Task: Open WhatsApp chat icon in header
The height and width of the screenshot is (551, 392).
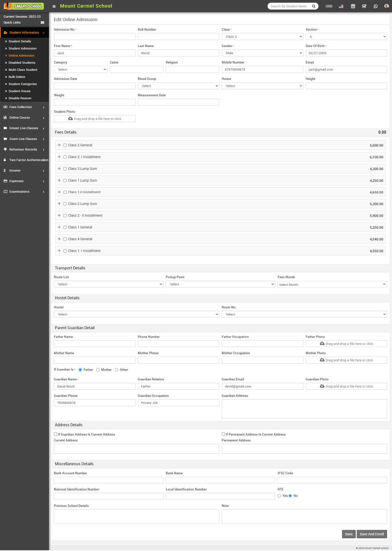Action: coord(376,6)
